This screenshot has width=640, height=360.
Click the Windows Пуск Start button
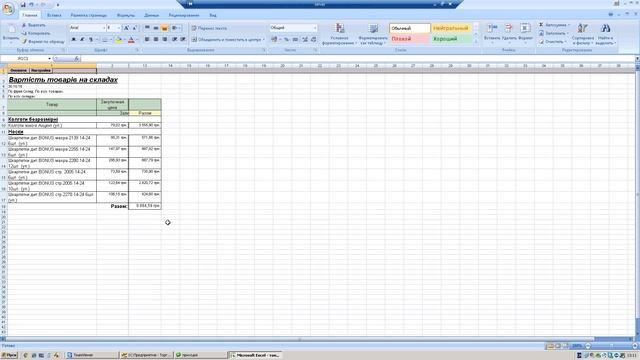(x=9, y=355)
